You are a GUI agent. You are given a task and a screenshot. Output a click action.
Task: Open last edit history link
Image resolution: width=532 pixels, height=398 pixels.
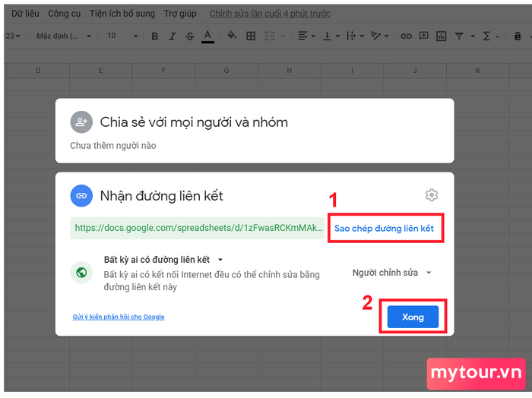point(270,14)
